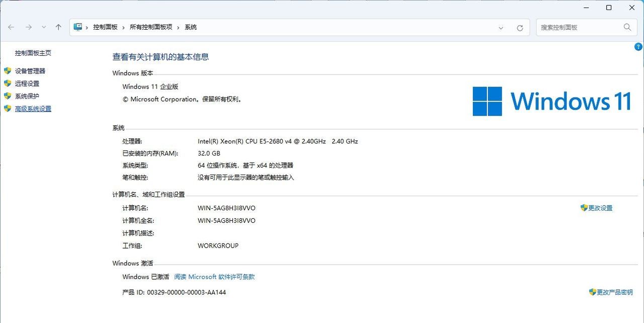Expand chevron after 所有控制面板项 breadcrumb

178,27
